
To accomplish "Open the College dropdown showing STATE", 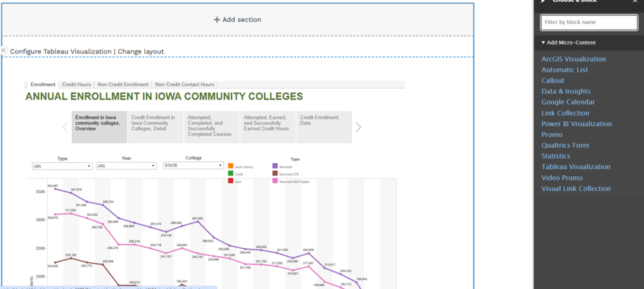I will pyautogui.click(x=193, y=166).
